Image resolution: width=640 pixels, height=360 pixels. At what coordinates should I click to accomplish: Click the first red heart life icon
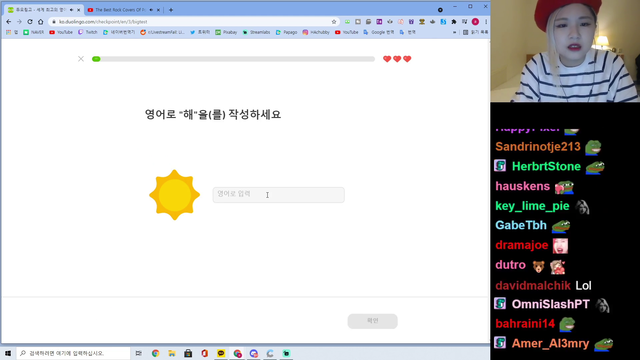(x=387, y=59)
